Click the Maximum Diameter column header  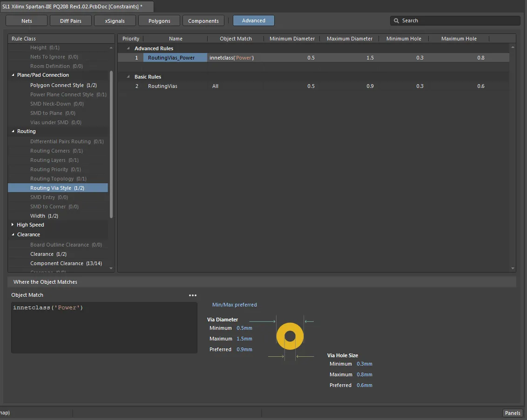tap(349, 39)
